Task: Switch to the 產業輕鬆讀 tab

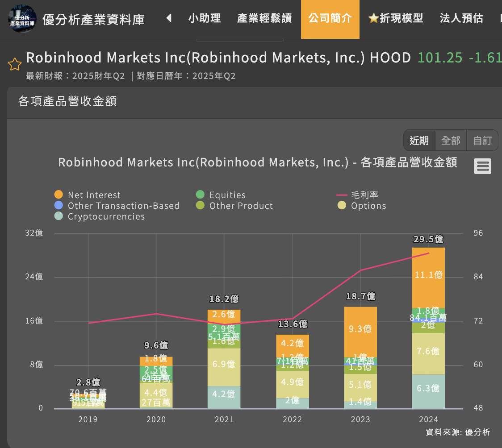Action: pyautogui.click(x=264, y=18)
